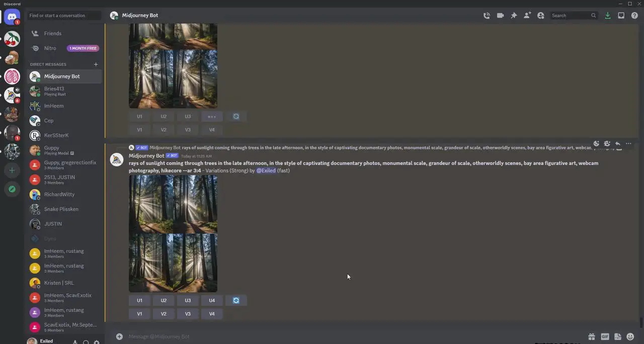The height and width of the screenshot is (344, 644).
Task: Open Discord home direct messages icon
Action: point(12,17)
